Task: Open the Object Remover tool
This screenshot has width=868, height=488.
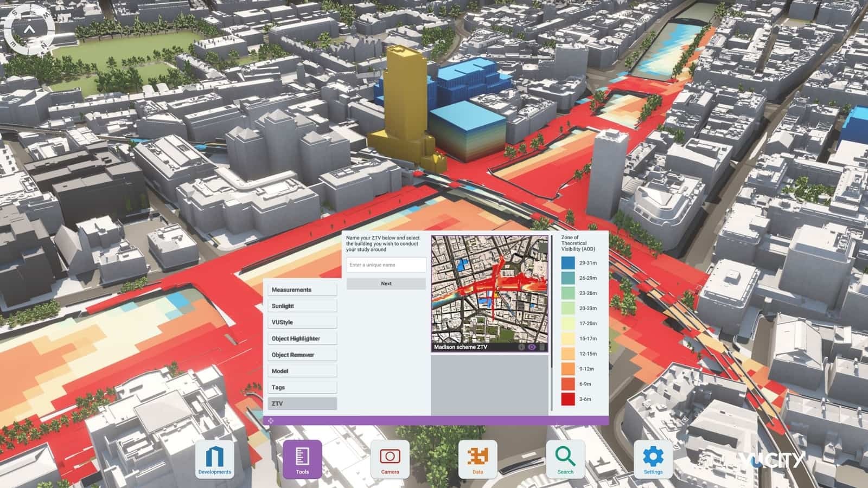Action: (302, 355)
